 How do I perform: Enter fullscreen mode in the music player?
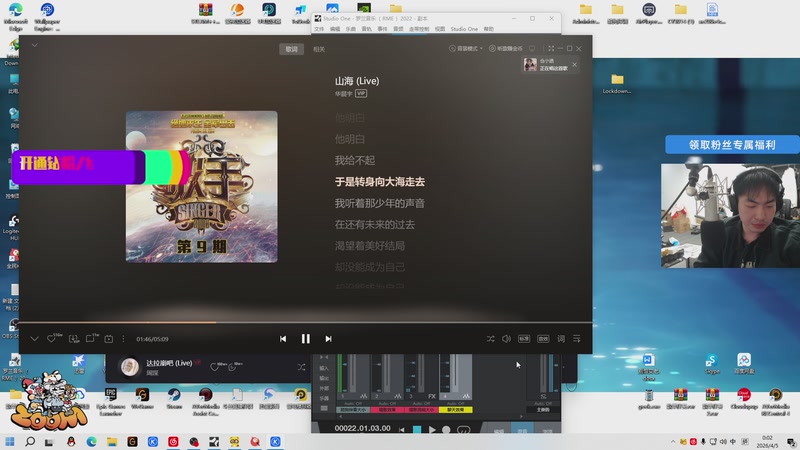click(x=551, y=48)
